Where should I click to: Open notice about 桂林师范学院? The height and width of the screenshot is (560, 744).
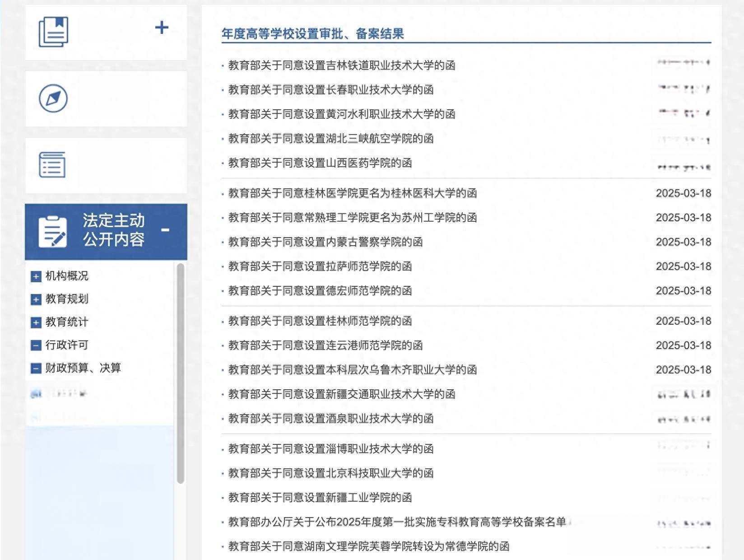(320, 321)
